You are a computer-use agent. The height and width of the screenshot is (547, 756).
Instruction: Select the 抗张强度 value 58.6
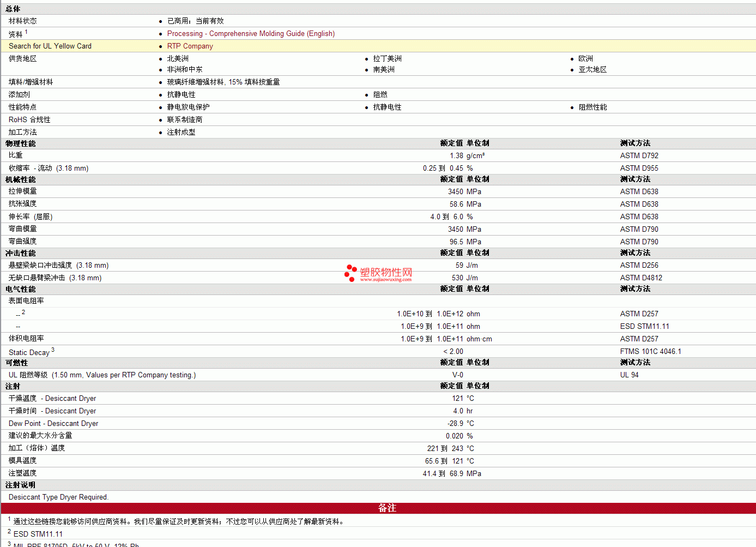coord(456,205)
